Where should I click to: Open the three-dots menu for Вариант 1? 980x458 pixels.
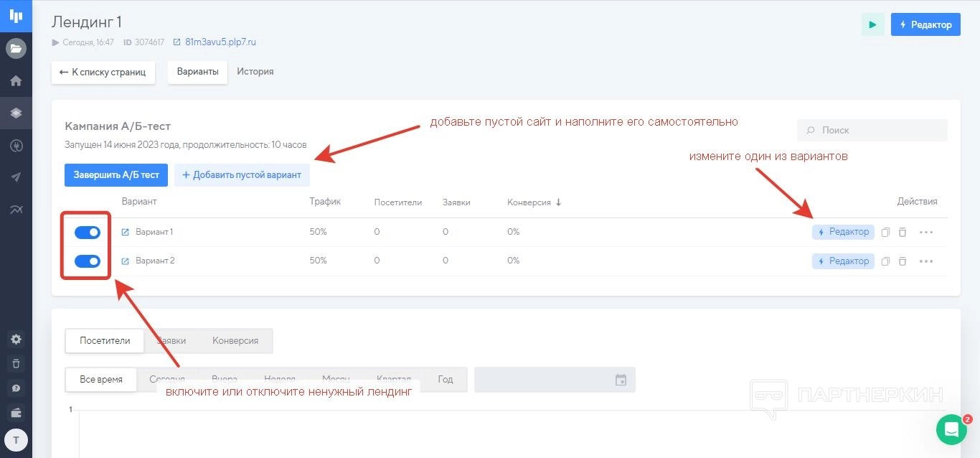click(x=926, y=232)
